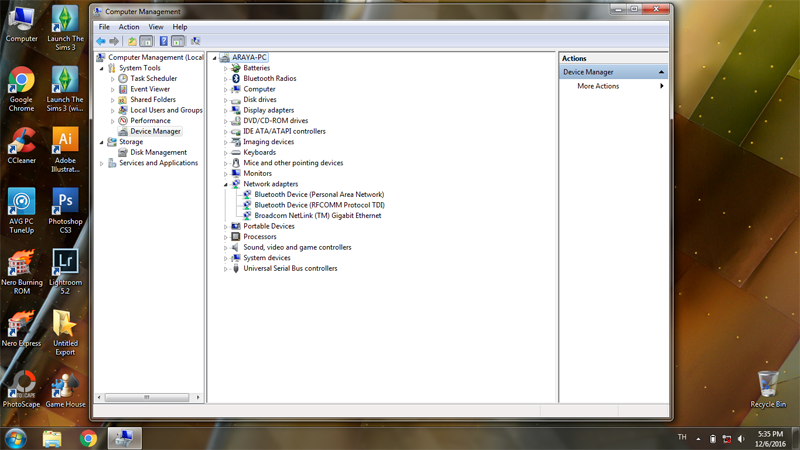Select the System devices category

[267, 258]
